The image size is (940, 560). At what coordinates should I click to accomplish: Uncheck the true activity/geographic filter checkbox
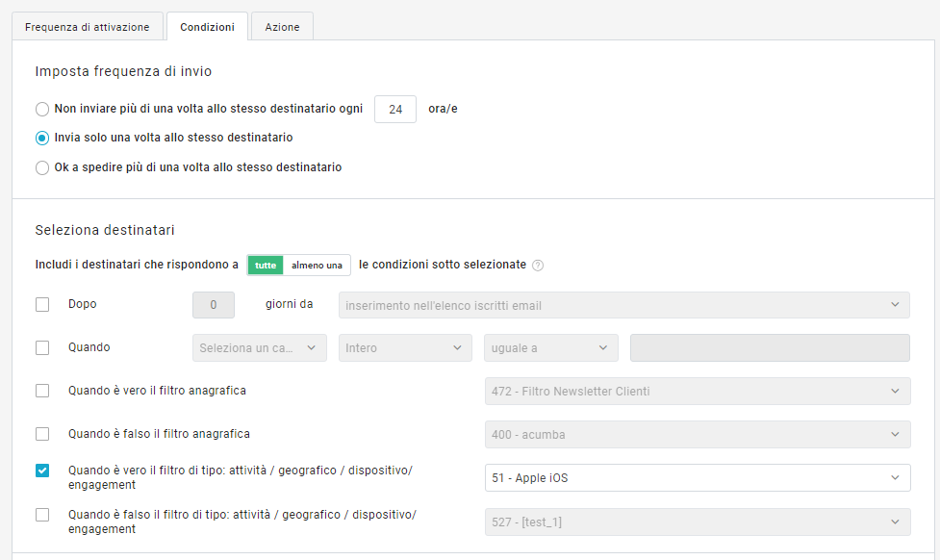[x=42, y=471]
